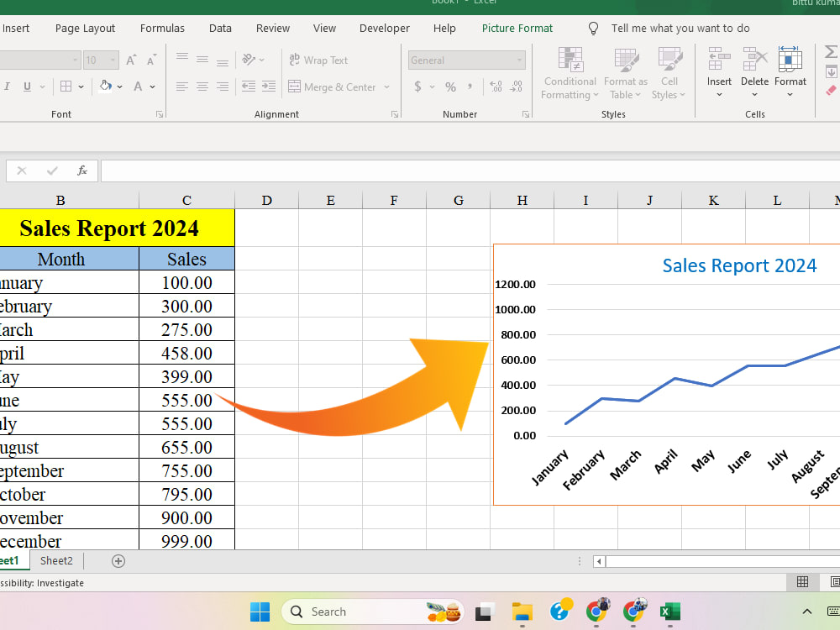This screenshot has height=630, width=840.
Task: Increase indent of cell text
Action: click(x=269, y=87)
